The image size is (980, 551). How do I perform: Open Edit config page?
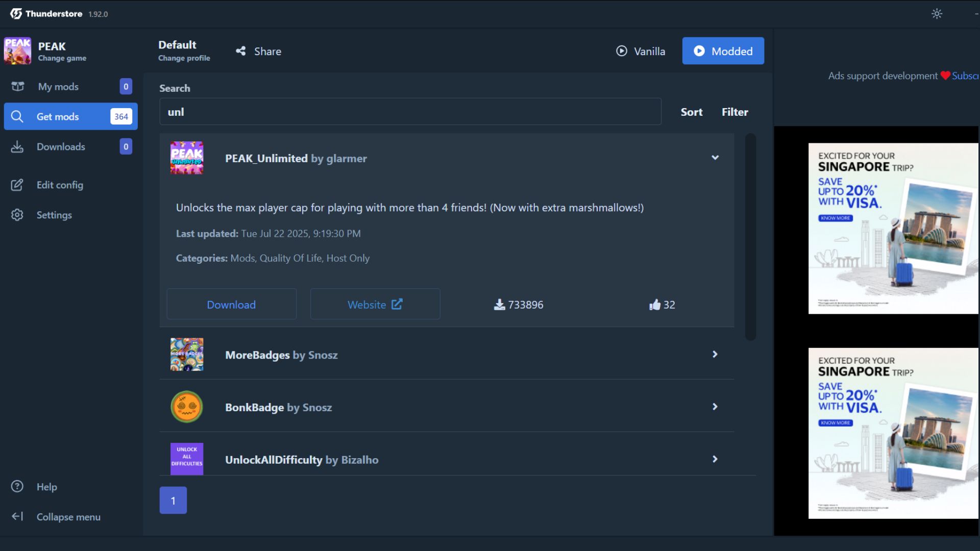point(71,185)
